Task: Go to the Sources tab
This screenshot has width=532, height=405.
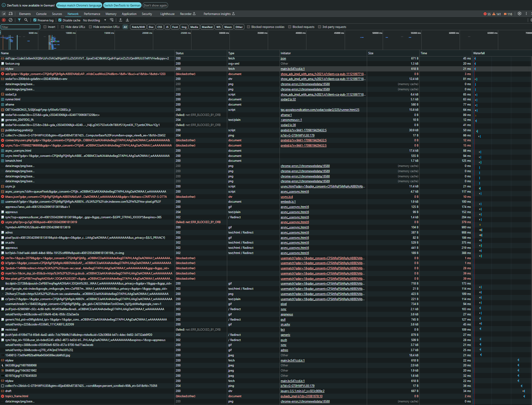Action: pyautogui.click(x=57, y=14)
